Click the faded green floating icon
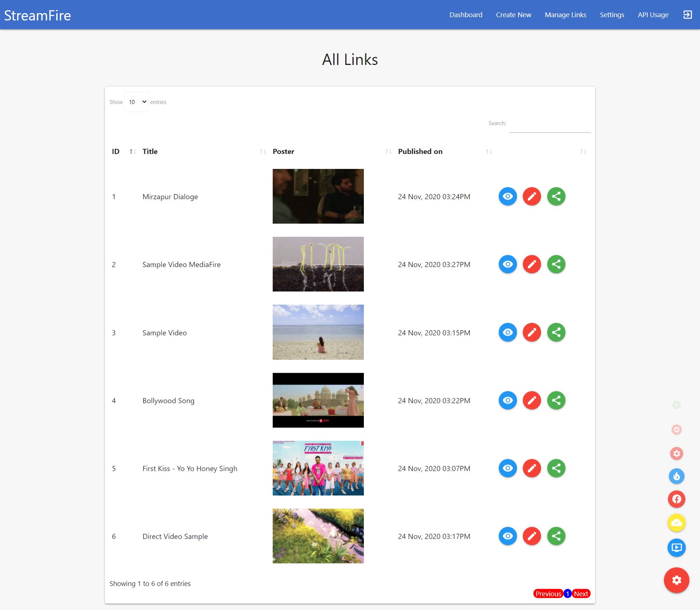The width and height of the screenshot is (700, 610). pos(677,405)
